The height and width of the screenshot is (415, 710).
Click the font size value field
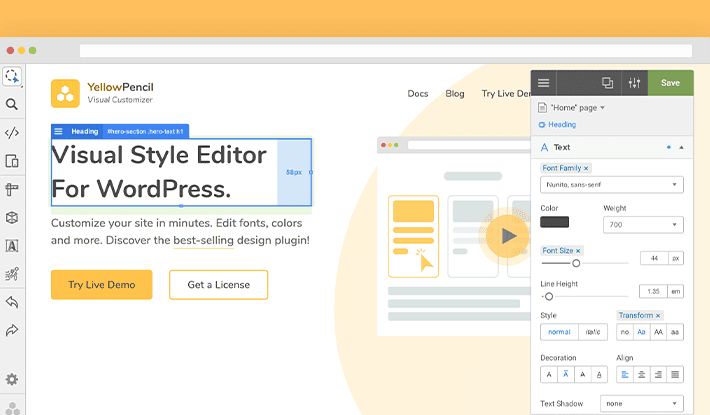click(x=654, y=258)
